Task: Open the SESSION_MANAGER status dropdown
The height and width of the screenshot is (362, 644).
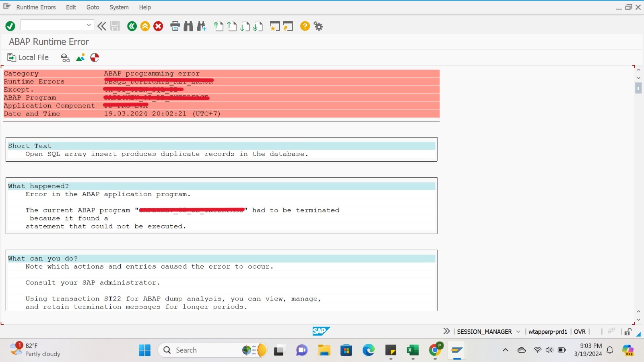Action: tap(518, 331)
